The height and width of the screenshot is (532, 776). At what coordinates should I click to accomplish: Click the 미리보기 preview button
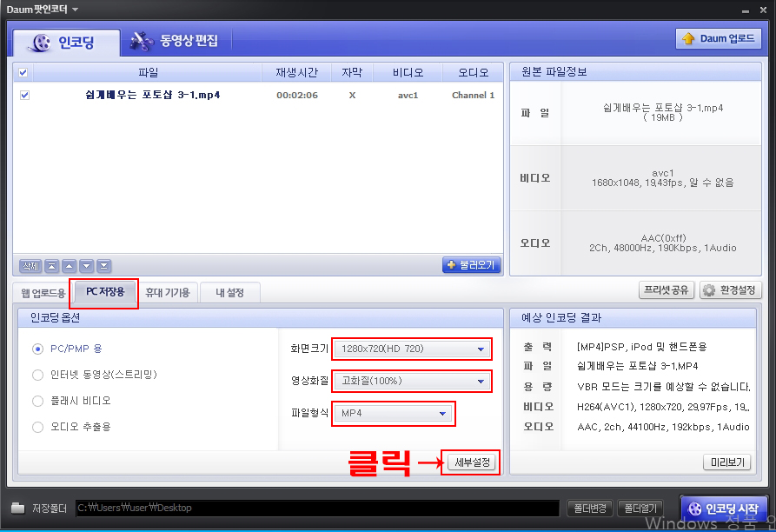pyautogui.click(x=727, y=462)
